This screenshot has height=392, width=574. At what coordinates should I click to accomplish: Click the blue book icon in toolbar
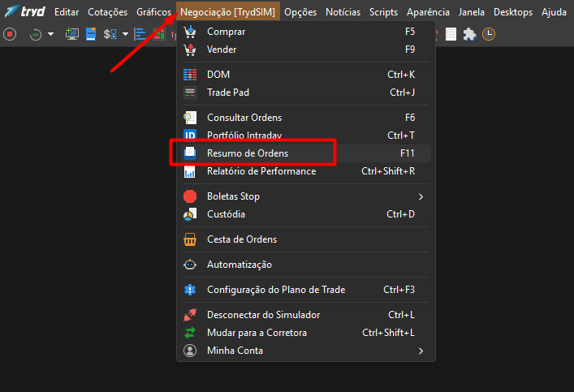91,34
